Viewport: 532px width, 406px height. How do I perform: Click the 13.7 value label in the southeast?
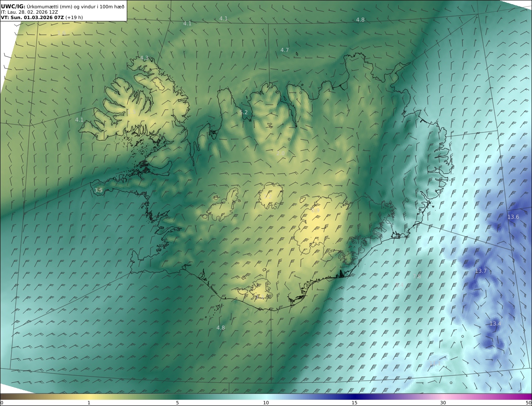pyautogui.click(x=480, y=271)
